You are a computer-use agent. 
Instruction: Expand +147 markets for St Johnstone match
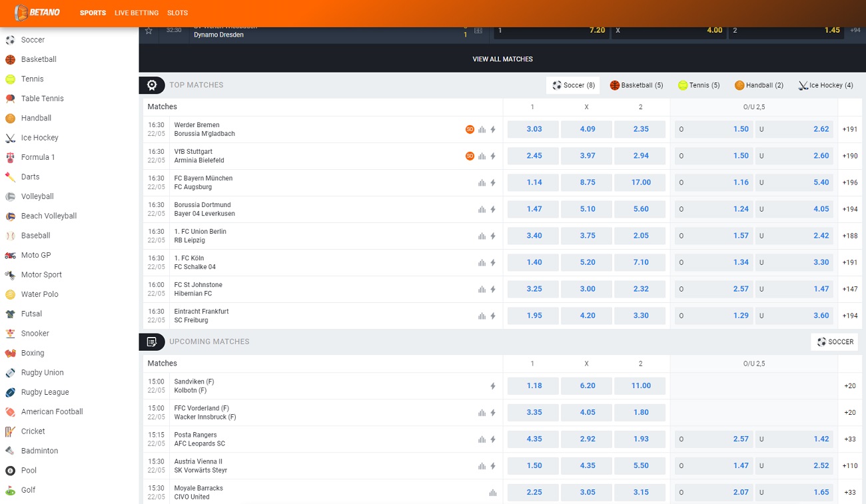click(850, 289)
